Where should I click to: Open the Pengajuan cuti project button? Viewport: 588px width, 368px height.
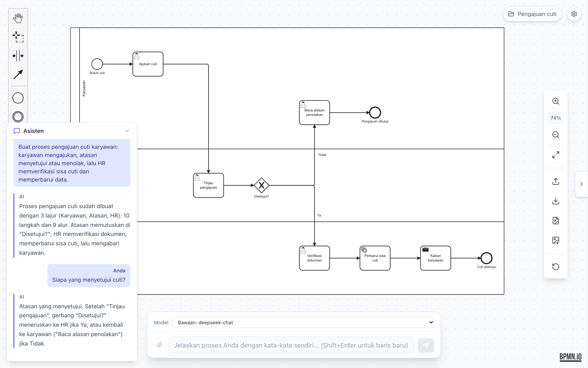(532, 14)
